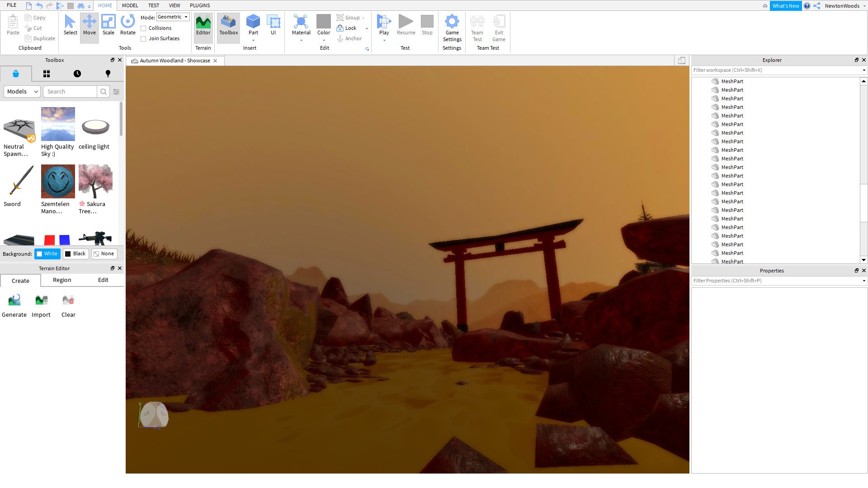
Task: Enable the Collisions checkbox
Action: (143, 28)
